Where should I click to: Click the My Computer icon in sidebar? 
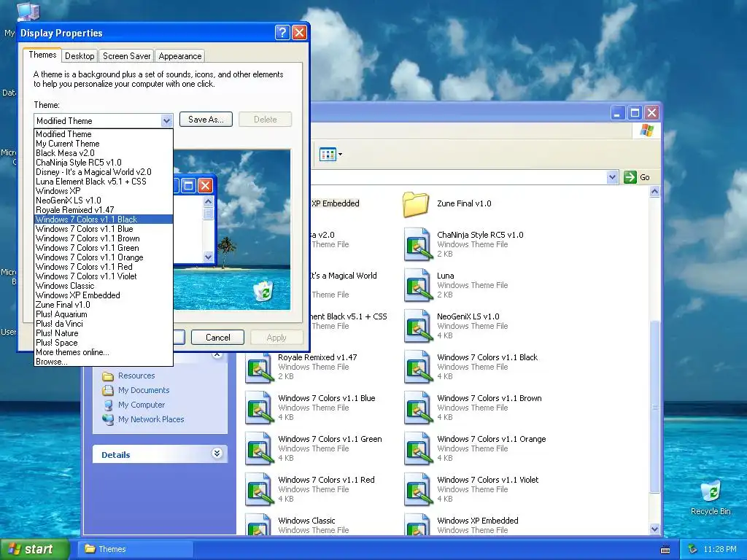[108, 405]
